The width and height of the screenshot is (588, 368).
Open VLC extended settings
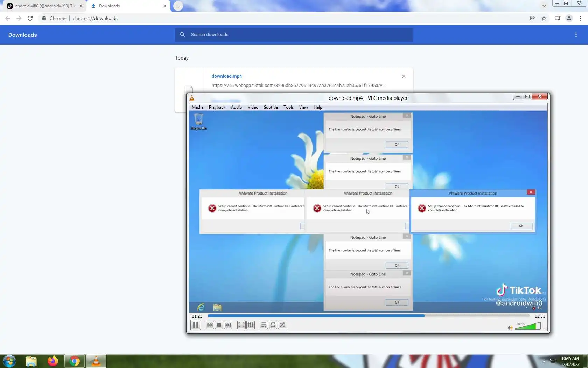click(251, 325)
